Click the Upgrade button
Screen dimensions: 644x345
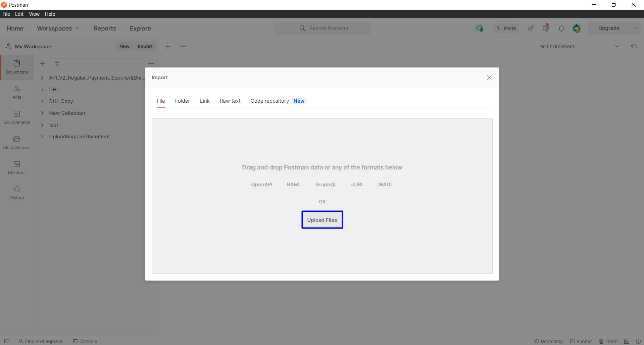tap(609, 28)
